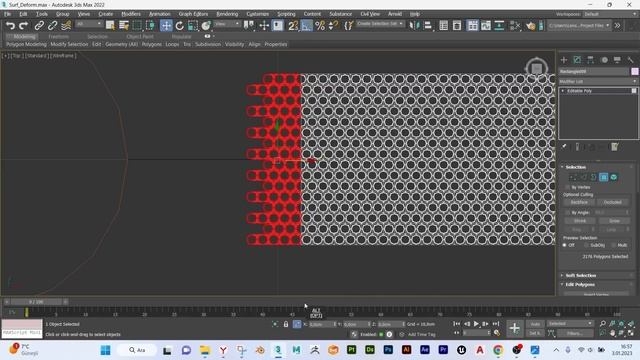Collapse the Edit Polygons rollout
This screenshot has width=640, height=360.
580,284
